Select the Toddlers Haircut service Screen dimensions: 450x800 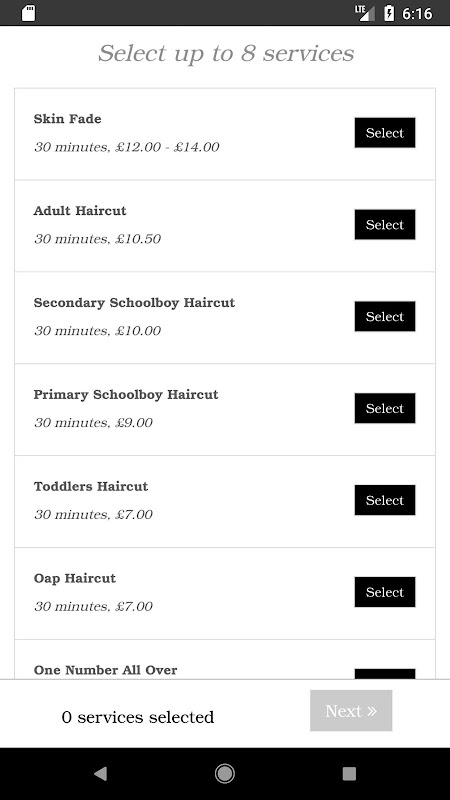(x=385, y=500)
